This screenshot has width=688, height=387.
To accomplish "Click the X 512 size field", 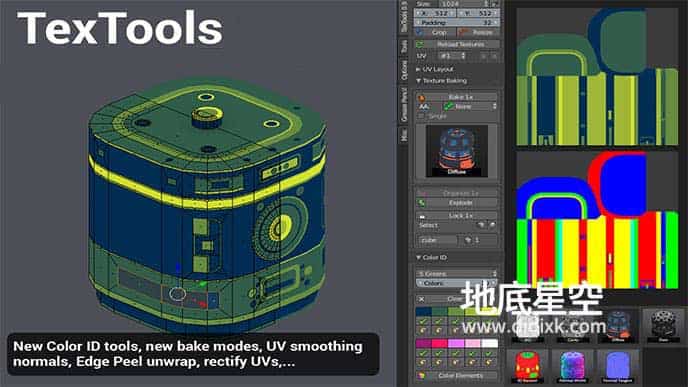I will [435, 13].
